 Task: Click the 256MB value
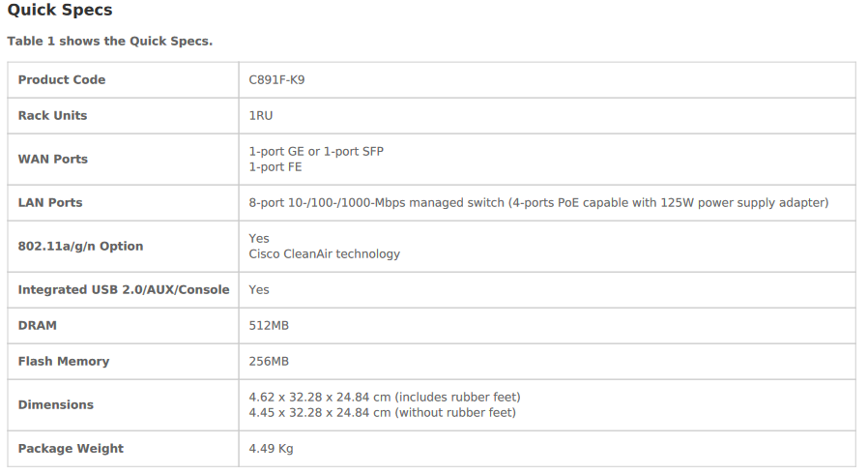[x=269, y=361]
